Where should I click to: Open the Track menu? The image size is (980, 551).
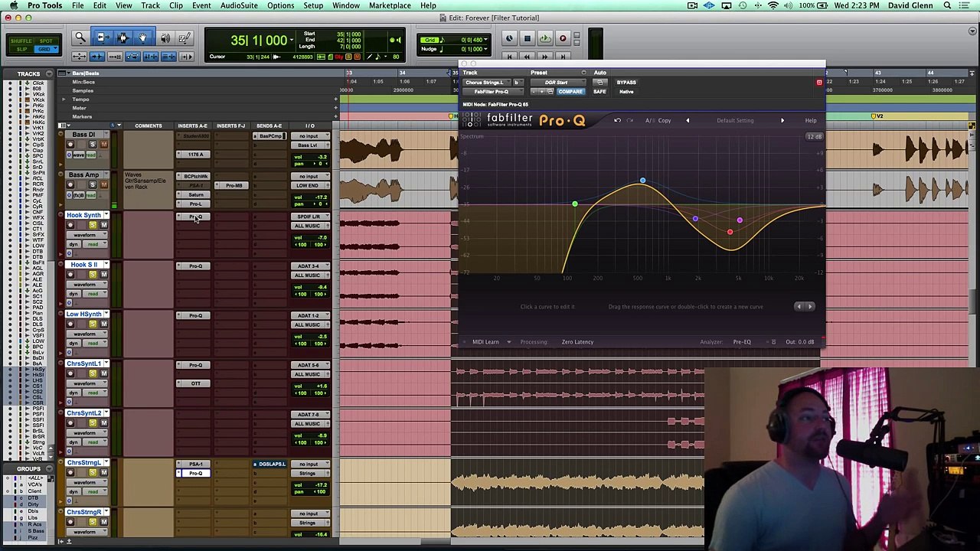pos(150,5)
